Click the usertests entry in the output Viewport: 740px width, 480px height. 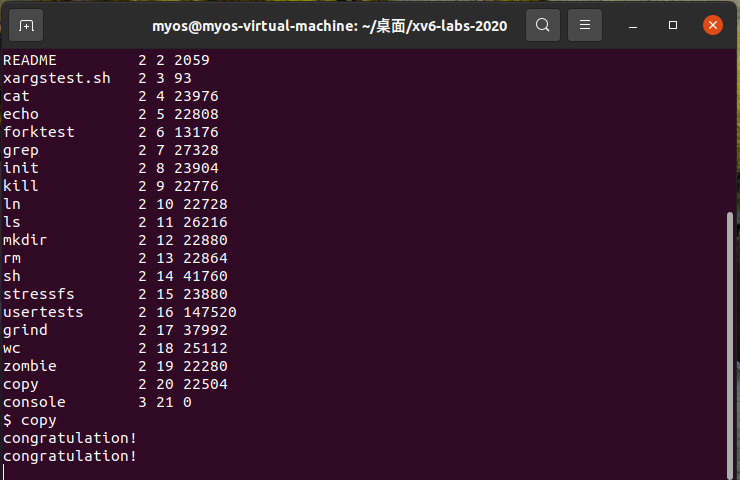pyautogui.click(x=43, y=312)
